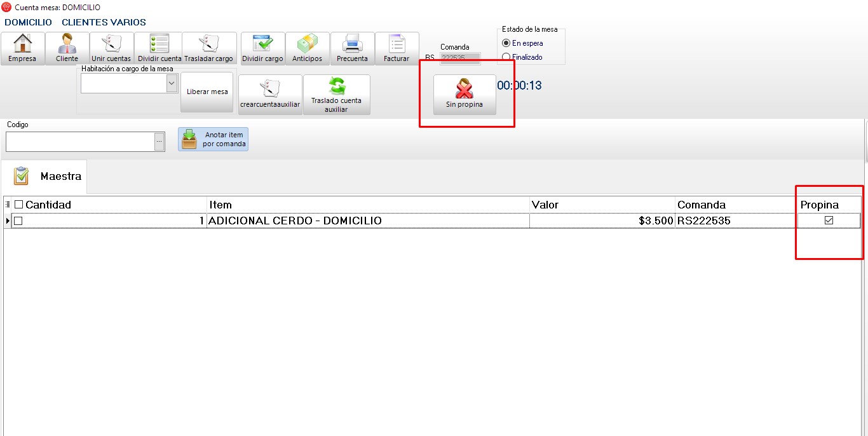Screen dimensions: 868x436
Task: Click Unir cuentas toolbar icon
Action: (111, 48)
